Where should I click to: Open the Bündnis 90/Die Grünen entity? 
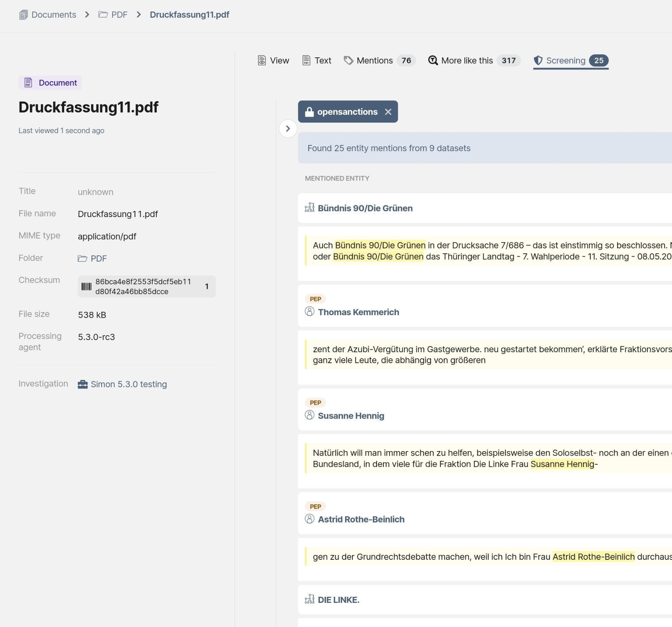(x=365, y=208)
